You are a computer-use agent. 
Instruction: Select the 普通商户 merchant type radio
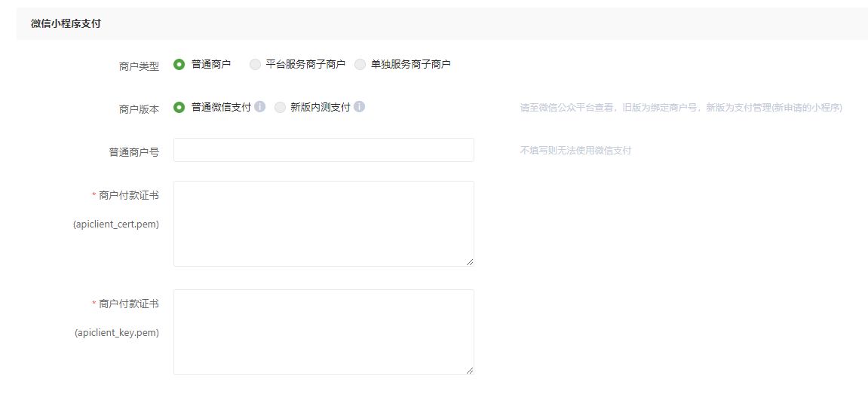[179, 65]
